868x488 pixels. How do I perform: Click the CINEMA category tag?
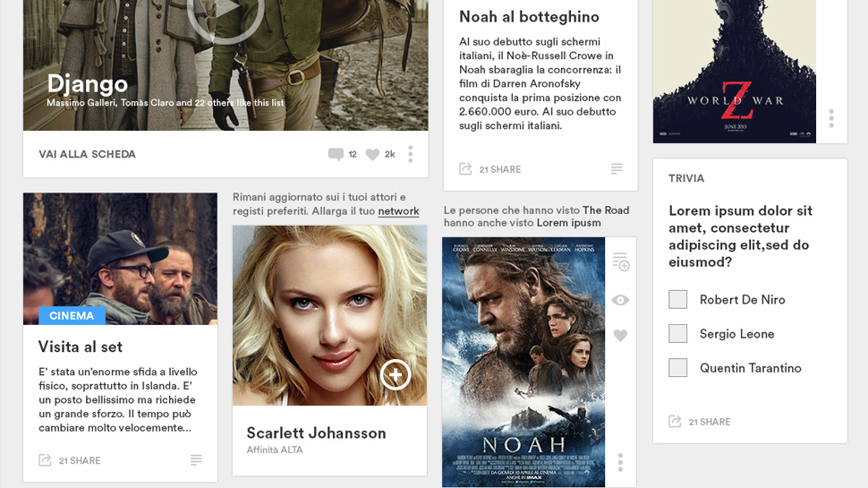(x=72, y=315)
